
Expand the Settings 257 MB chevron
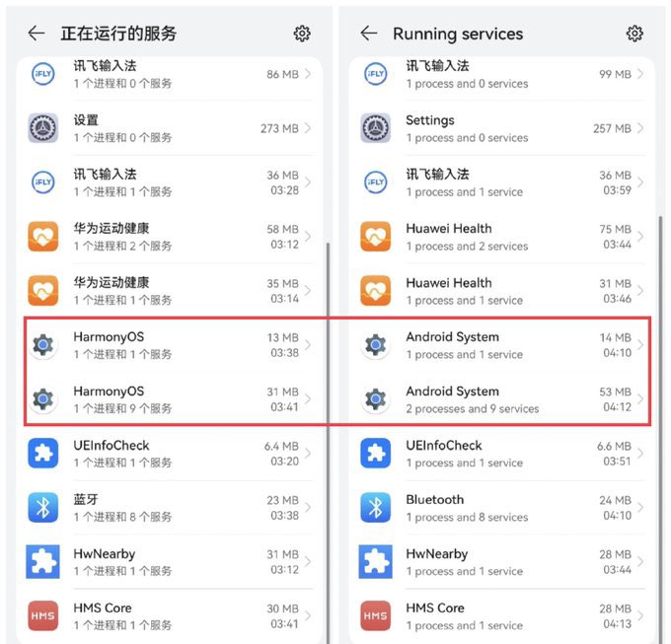point(640,128)
